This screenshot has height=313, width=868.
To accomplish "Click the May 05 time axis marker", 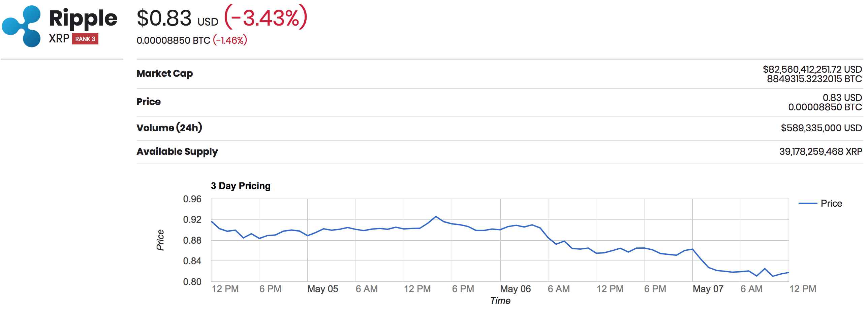I will [x=323, y=289].
